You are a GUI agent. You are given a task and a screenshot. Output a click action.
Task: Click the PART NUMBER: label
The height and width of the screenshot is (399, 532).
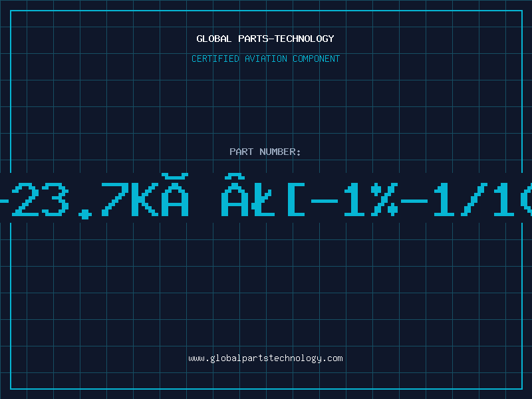click(265, 152)
